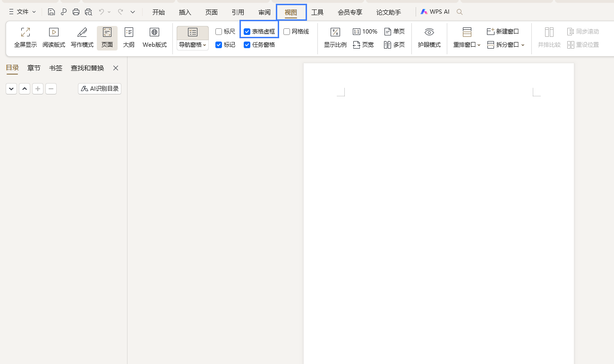Turn on 护眼模式 eye protection
The width and height of the screenshot is (614, 364).
tap(429, 38)
